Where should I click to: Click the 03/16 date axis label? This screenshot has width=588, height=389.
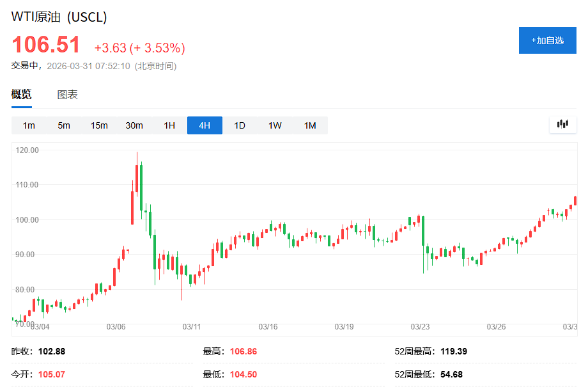coord(269,326)
